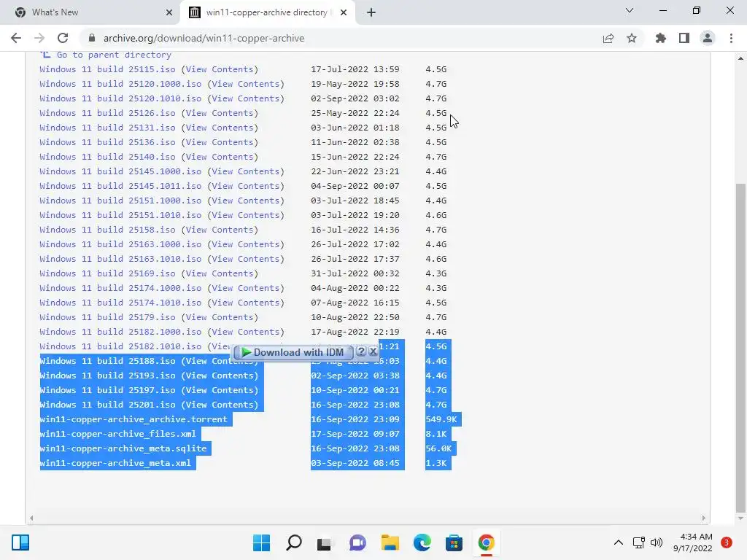Bookmark this page with the star icon

coord(632,38)
